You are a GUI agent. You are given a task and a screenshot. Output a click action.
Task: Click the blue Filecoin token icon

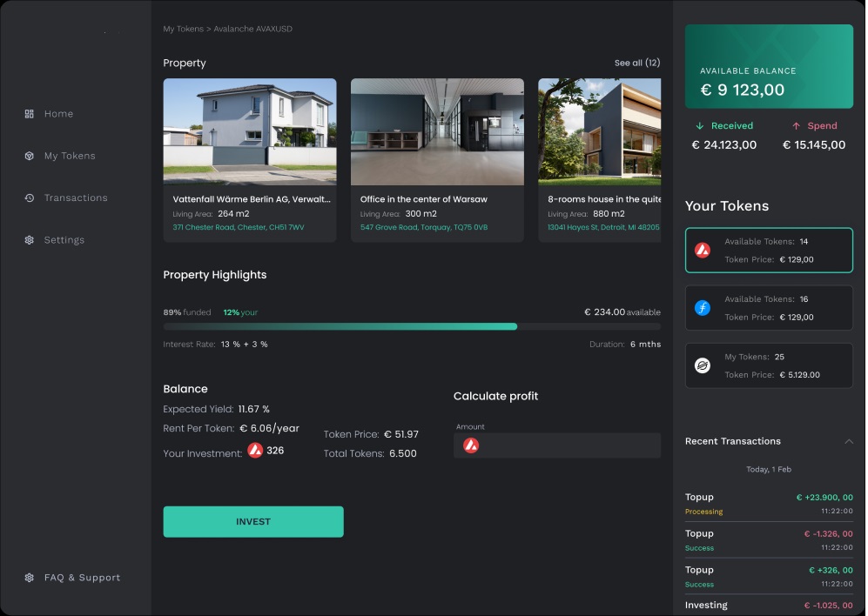pos(703,308)
